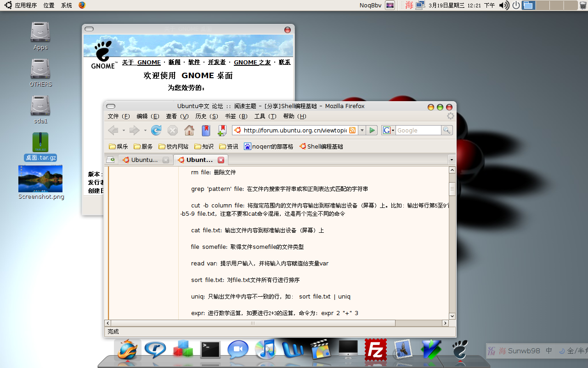588x368 pixels.
Task: Switch to the first Ubuntu tab
Action: point(146,160)
